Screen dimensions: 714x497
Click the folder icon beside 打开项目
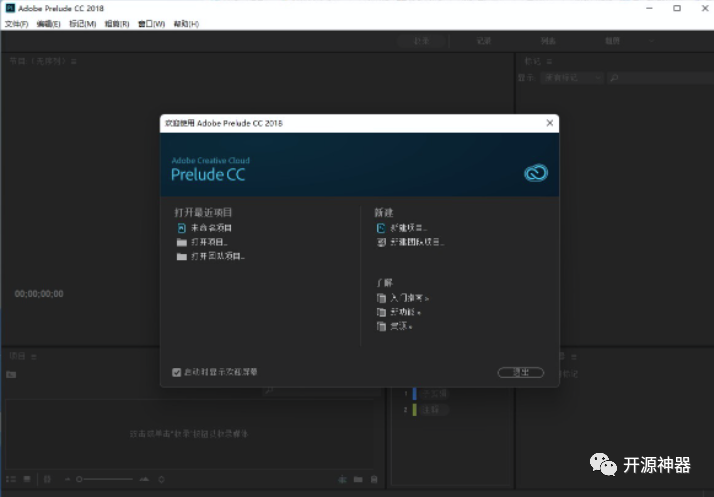(x=182, y=242)
